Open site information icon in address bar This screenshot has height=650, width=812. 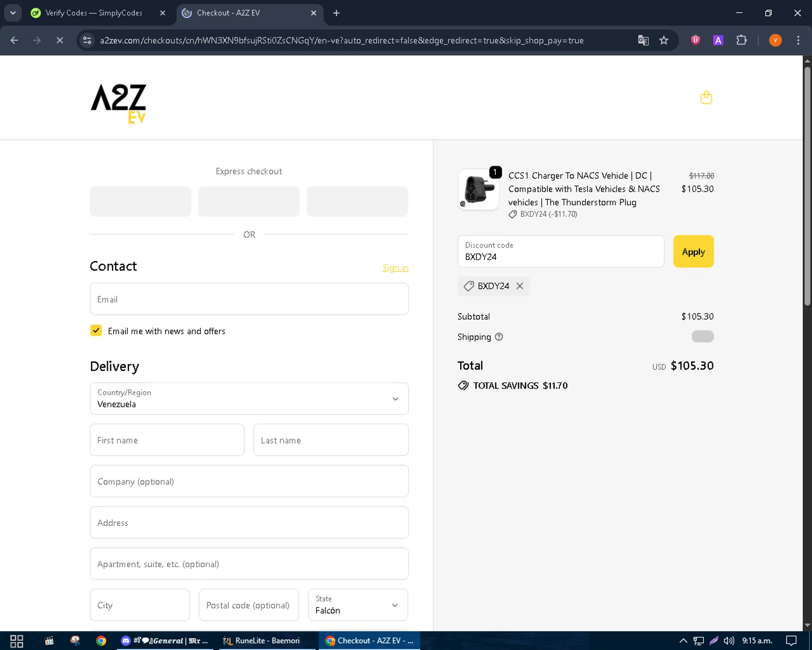point(87,40)
